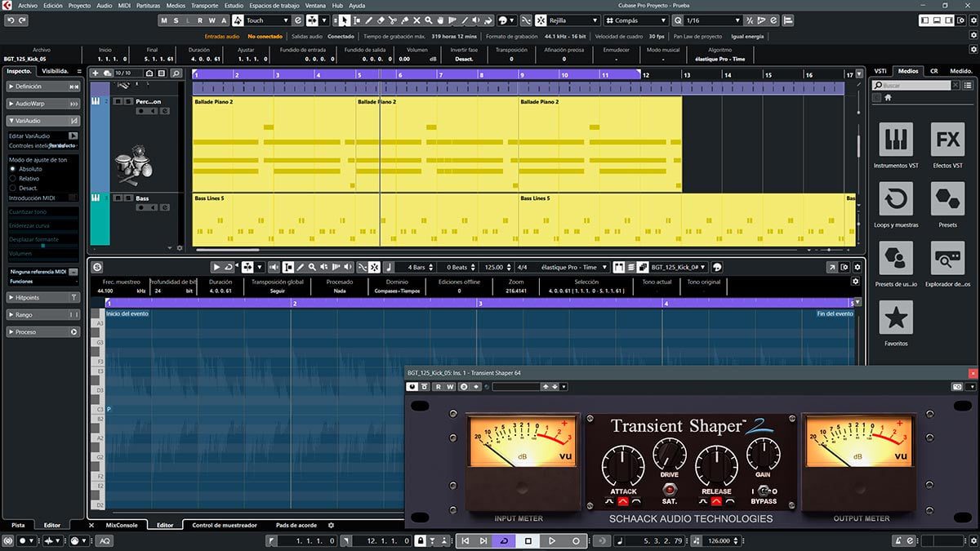Image resolution: width=980 pixels, height=551 pixels.
Task: Switch to VSTi tab in right zone
Action: [880, 71]
